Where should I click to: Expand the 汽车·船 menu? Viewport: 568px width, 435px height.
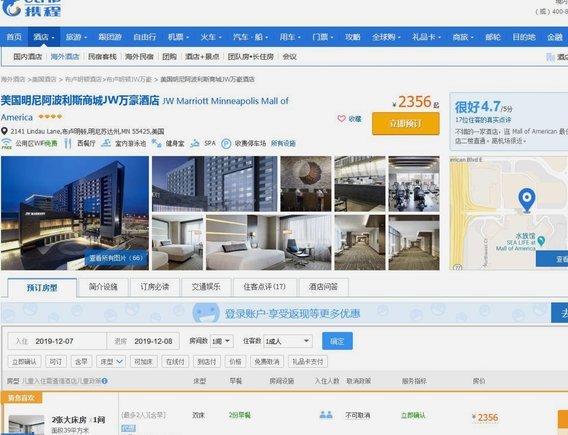(x=250, y=37)
